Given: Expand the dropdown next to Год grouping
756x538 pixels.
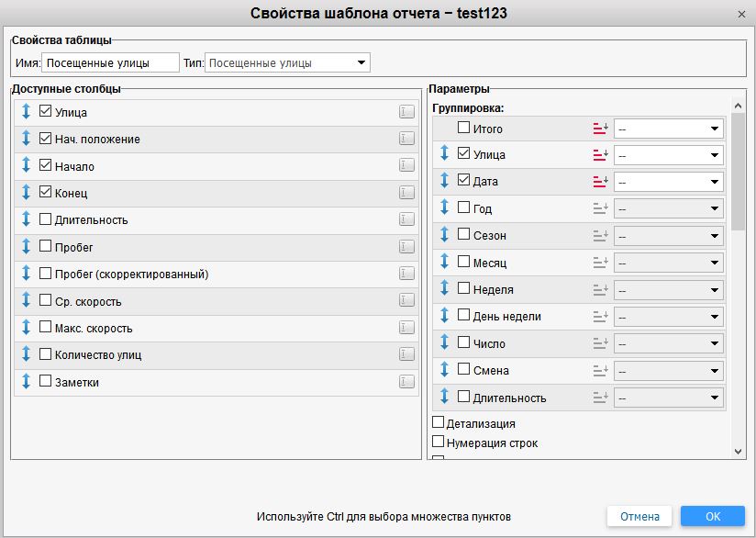Looking at the screenshot, I should (x=669, y=209).
